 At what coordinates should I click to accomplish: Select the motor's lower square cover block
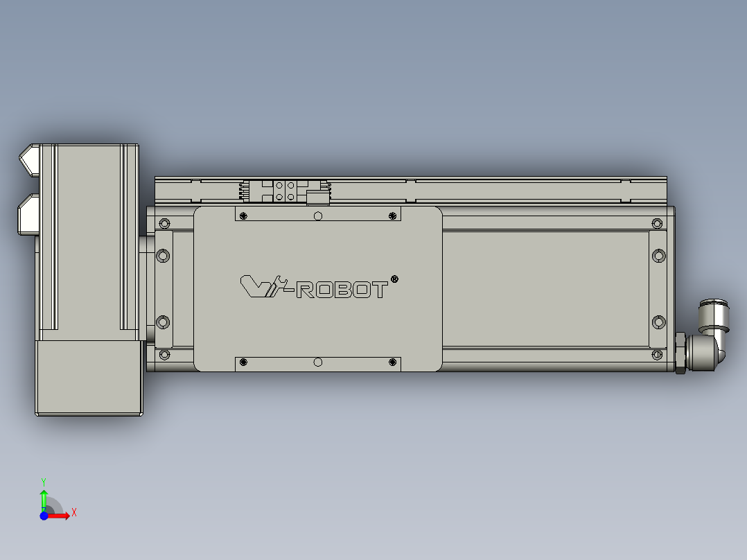(89, 378)
